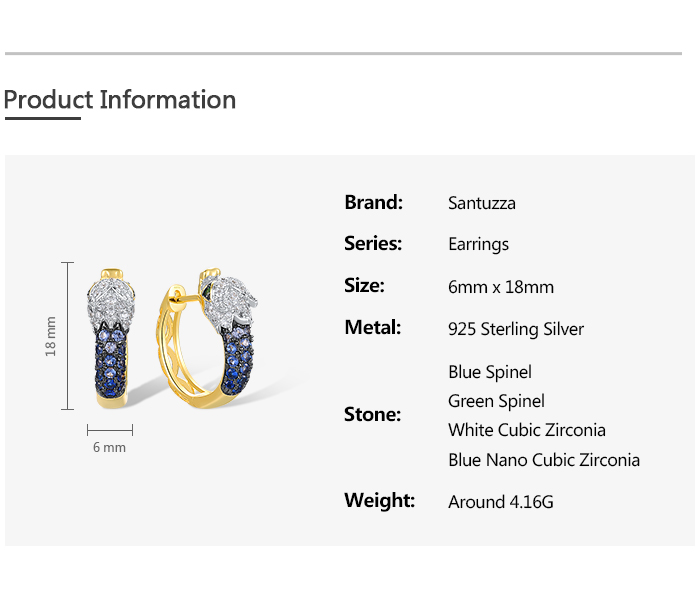This screenshot has height=596, width=700.
Task: Click the Brand: label
Action: 373,202
